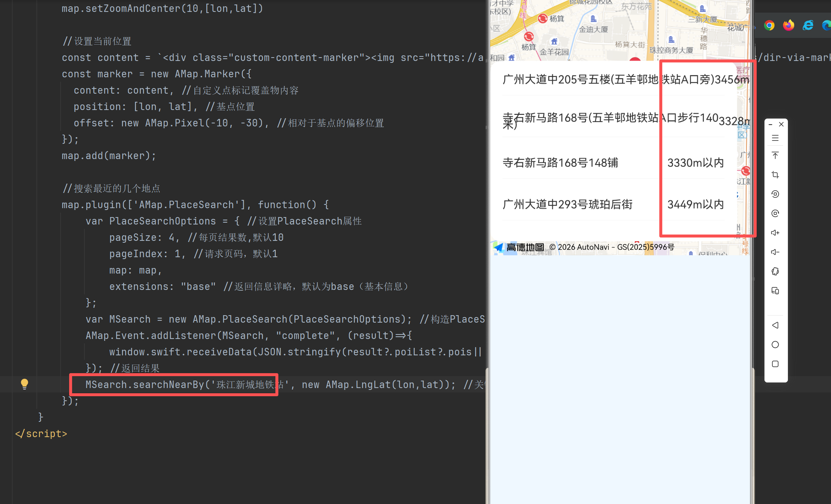Image resolution: width=831 pixels, height=504 pixels.
Task: Click the pin-to-top arrow icon
Action: pos(775,155)
